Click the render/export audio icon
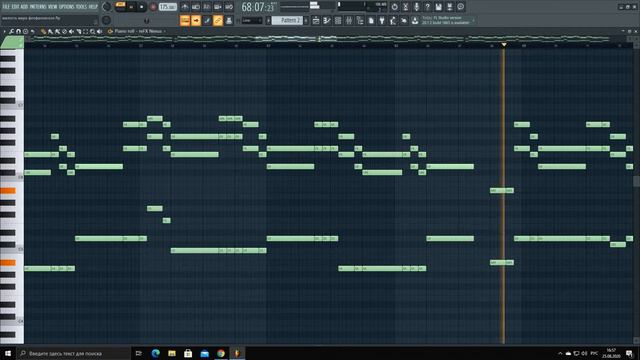640x360 pixels. (449, 7)
